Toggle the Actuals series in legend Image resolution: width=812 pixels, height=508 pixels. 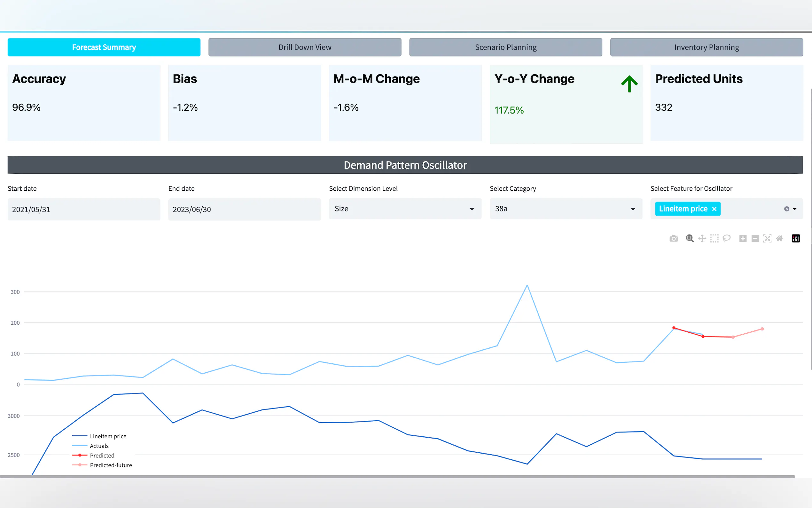[x=99, y=446]
